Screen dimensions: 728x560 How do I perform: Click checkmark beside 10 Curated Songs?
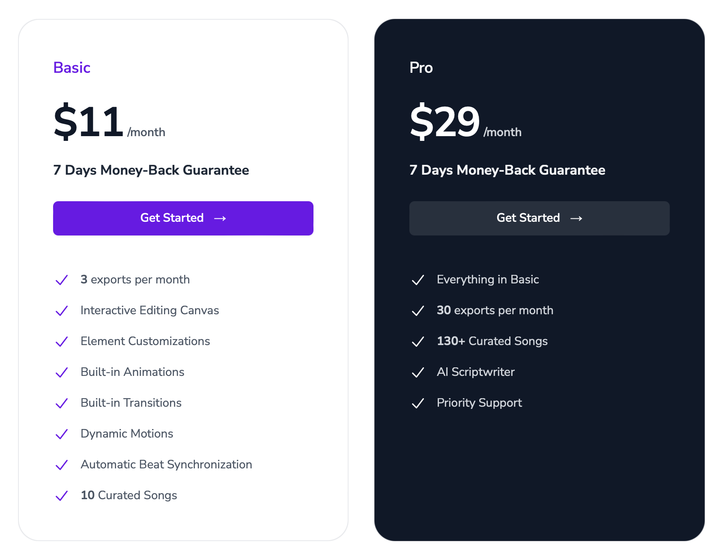click(x=62, y=496)
